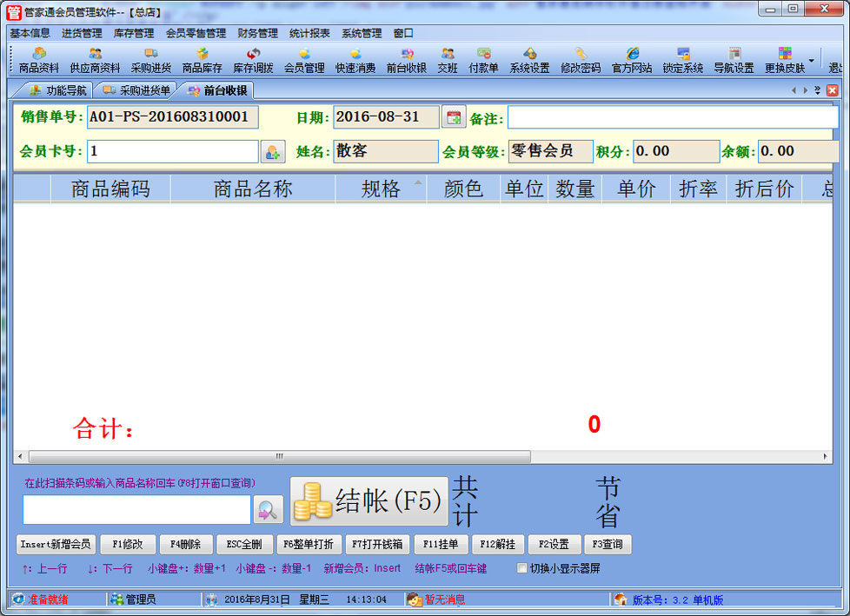This screenshot has width=850, height=616.
Task: Click the 锁定系统 toolbar icon
Action: coord(683,60)
